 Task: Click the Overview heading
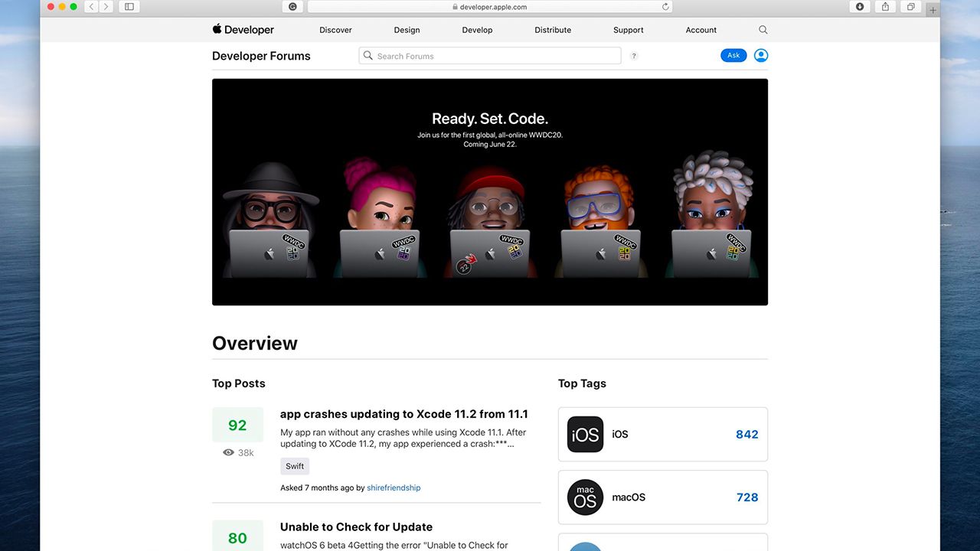[255, 344]
